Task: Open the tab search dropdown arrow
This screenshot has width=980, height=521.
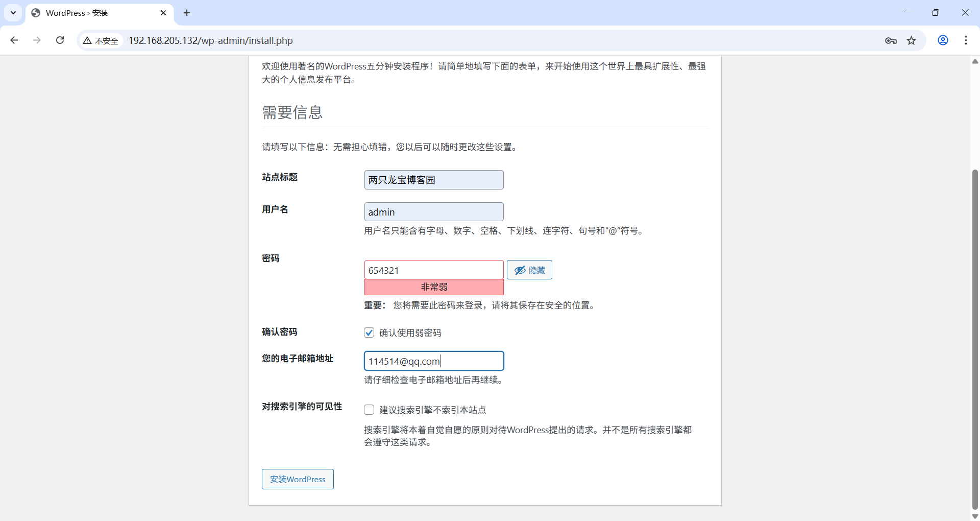Action: tap(13, 13)
